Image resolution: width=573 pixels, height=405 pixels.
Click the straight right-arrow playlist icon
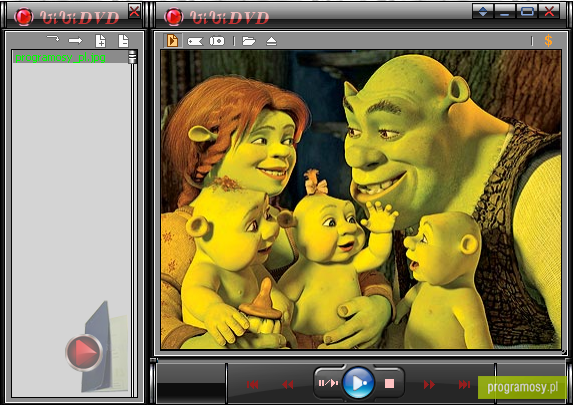point(76,41)
